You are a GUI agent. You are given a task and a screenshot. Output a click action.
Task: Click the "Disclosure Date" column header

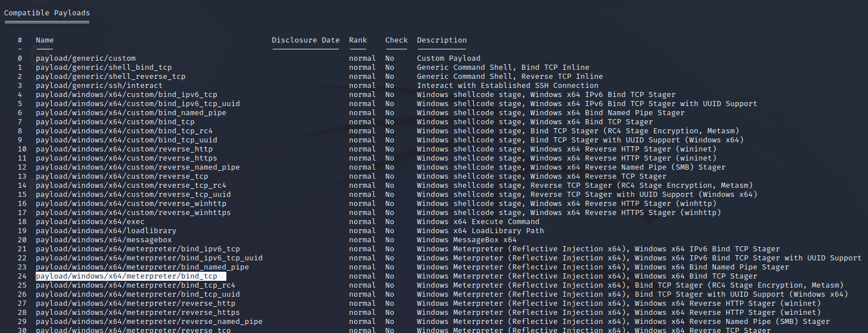(306, 40)
